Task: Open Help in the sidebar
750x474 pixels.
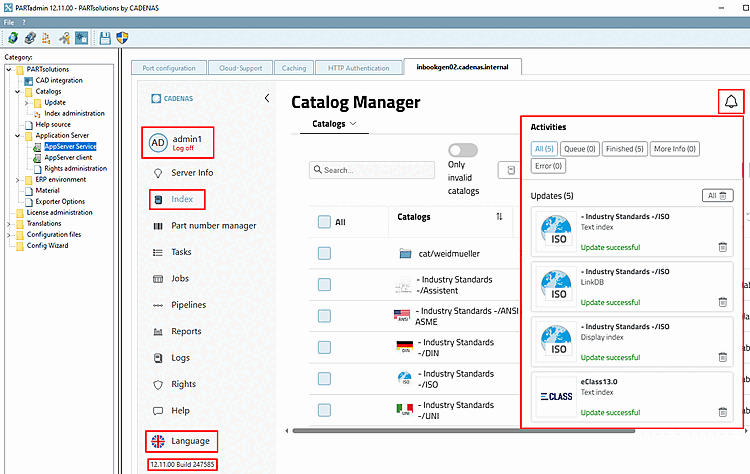Action: click(x=180, y=410)
